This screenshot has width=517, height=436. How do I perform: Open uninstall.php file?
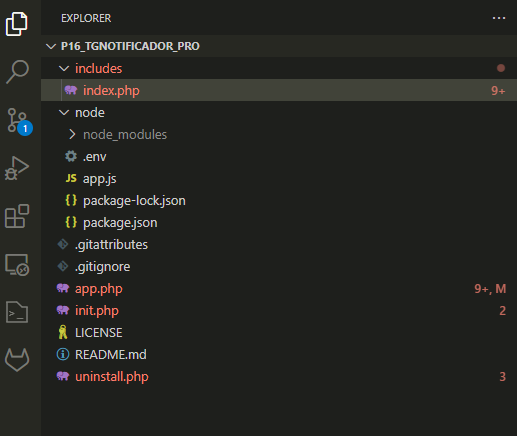[279, 376]
